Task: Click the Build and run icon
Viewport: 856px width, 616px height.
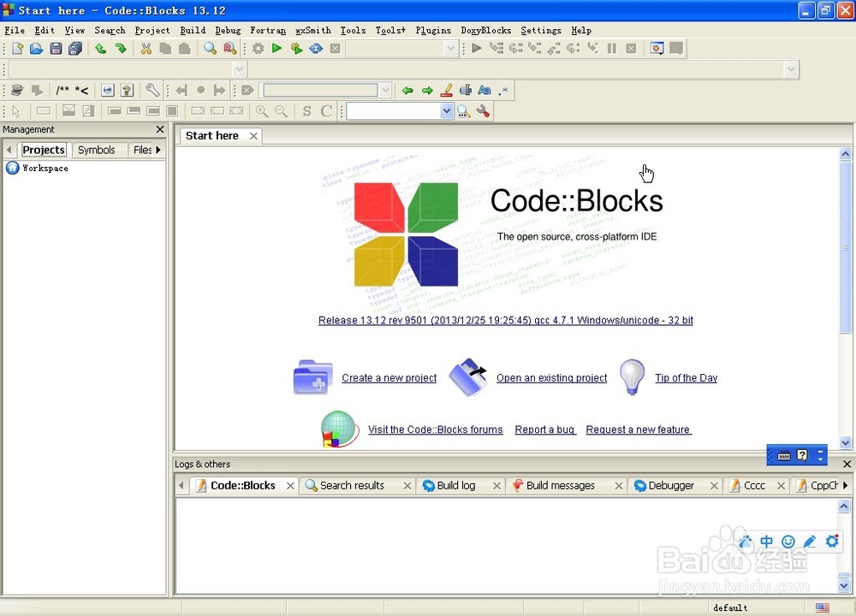Action: (296, 49)
